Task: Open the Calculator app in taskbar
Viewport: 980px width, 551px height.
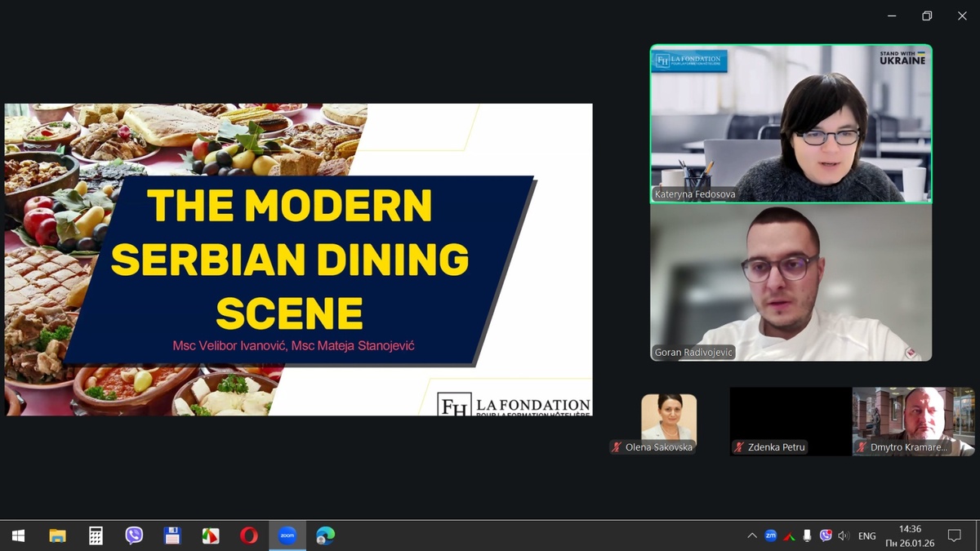Action: point(96,535)
